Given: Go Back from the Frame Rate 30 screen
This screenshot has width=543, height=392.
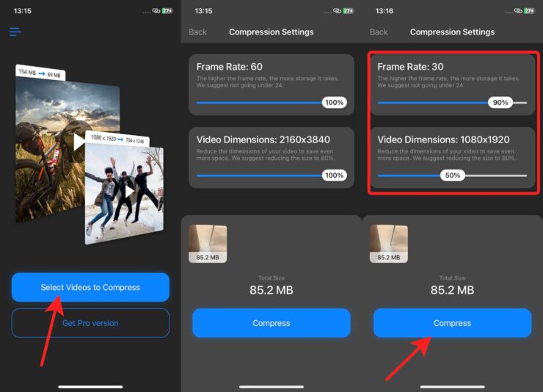Looking at the screenshot, I should 379,32.
